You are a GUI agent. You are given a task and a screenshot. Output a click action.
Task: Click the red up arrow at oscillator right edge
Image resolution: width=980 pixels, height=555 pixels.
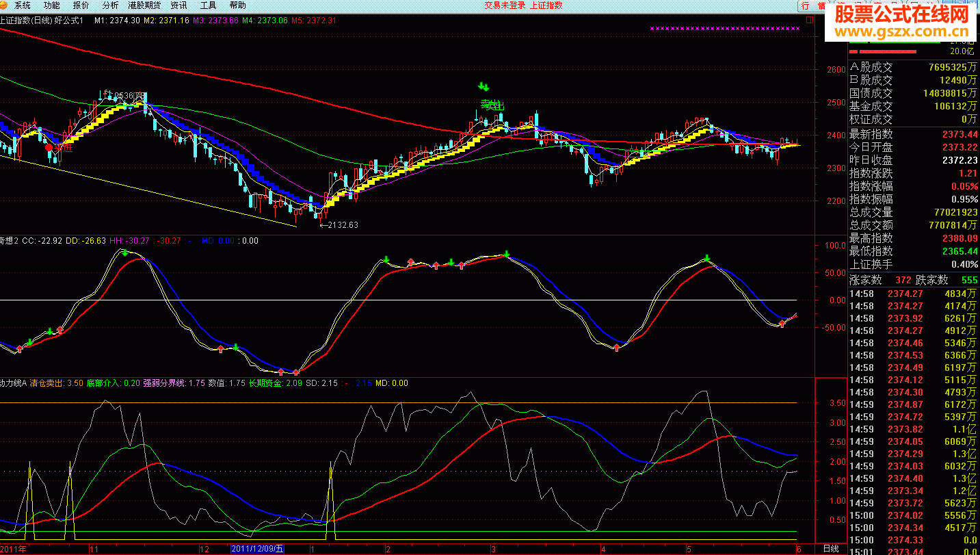[782, 323]
